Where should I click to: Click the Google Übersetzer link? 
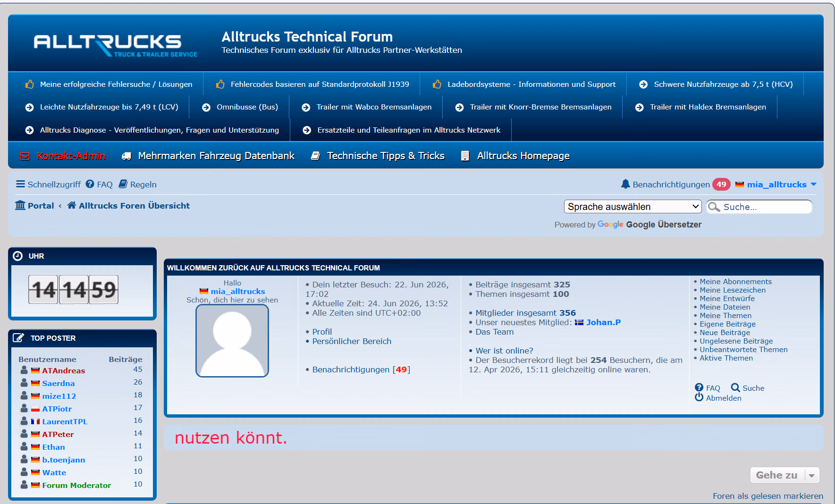[x=664, y=225]
